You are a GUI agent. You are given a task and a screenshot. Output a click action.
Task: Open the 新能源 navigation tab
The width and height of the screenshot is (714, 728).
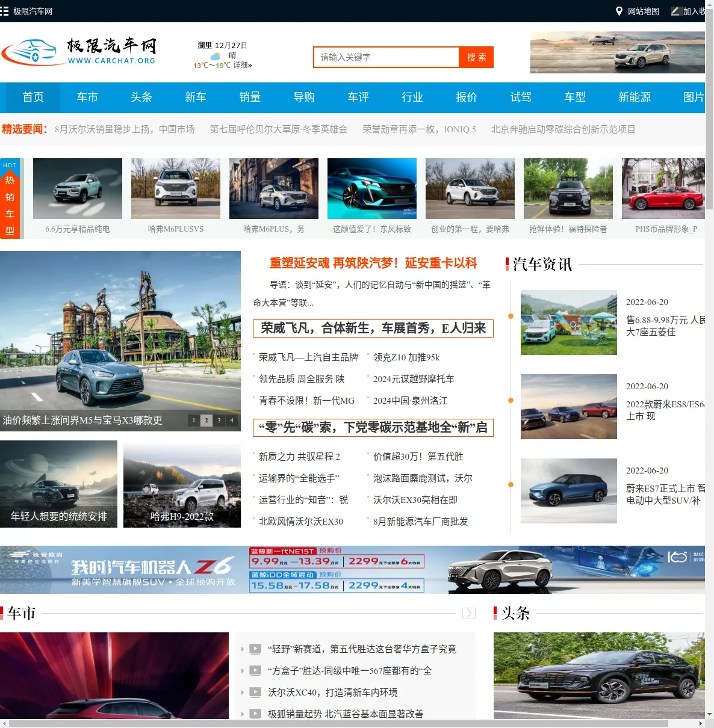point(635,97)
